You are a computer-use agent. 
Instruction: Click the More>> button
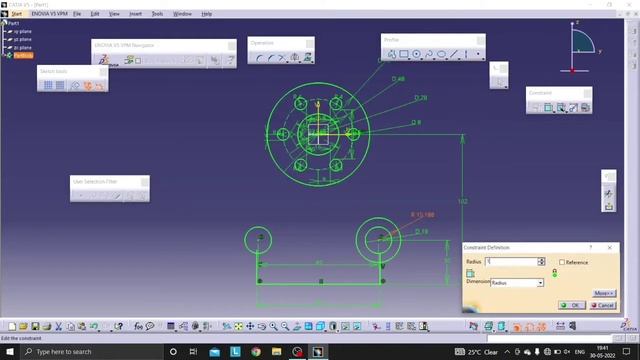pyautogui.click(x=604, y=293)
